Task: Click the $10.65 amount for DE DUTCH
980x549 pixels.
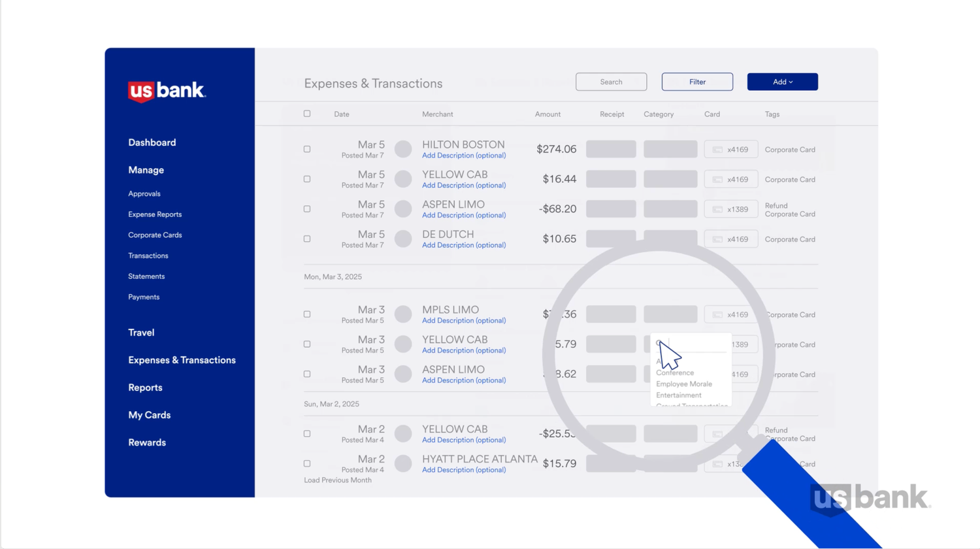Action: click(560, 239)
